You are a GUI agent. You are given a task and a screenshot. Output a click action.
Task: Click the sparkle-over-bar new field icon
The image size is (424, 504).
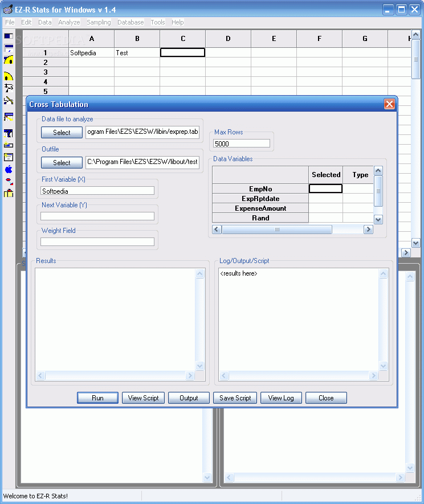pyautogui.click(x=9, y=145)
